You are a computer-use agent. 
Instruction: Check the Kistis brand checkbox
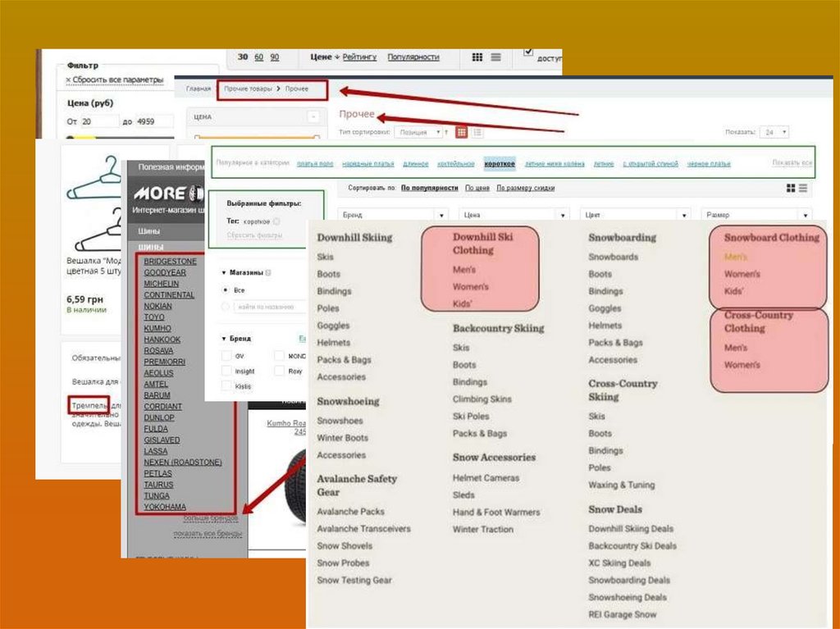(226, 385)
